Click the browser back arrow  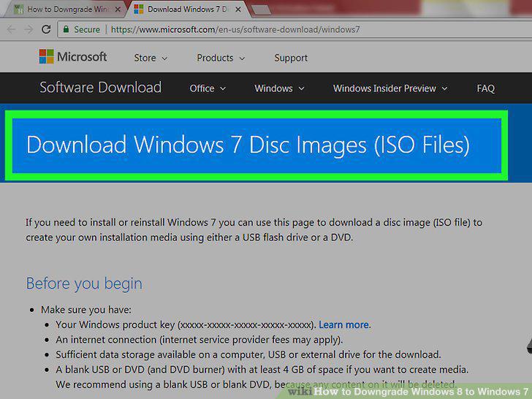(x=11, y=29)
